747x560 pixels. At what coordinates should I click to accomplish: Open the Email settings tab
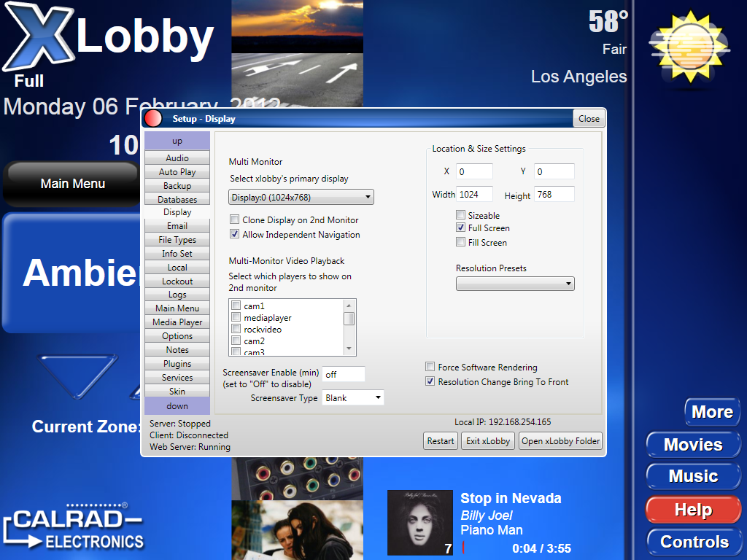pos(177,226)
